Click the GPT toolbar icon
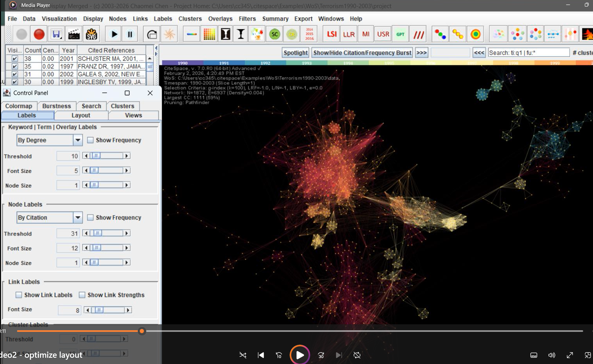Image resolution: width=593 pixels, height=364 pixels. [x=400, y=34]
